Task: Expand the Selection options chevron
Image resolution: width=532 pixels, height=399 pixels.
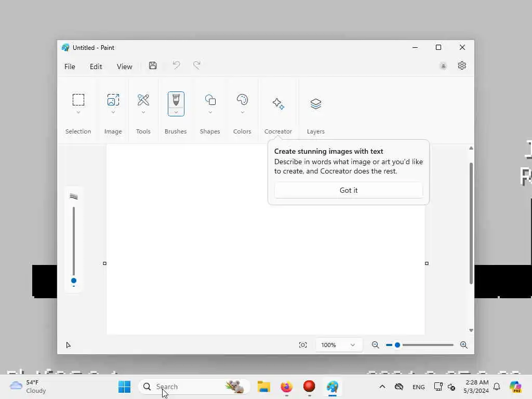Action: click(78, 112)
